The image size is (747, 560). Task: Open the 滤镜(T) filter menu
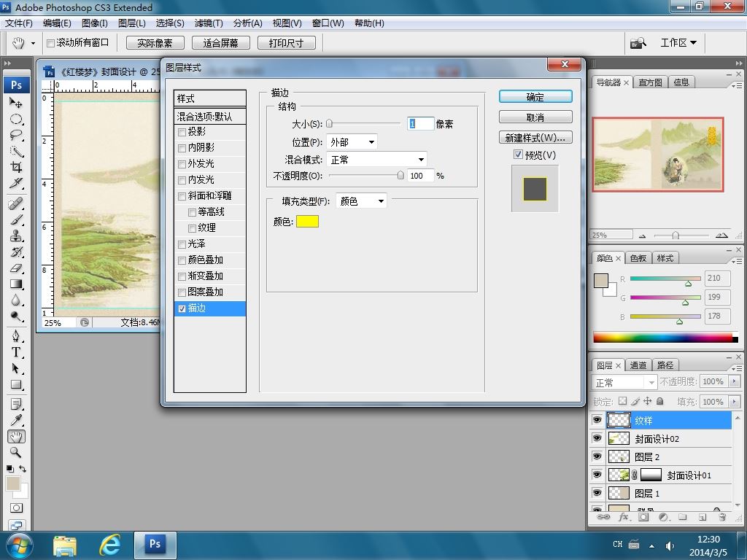[x=209, y=23]
